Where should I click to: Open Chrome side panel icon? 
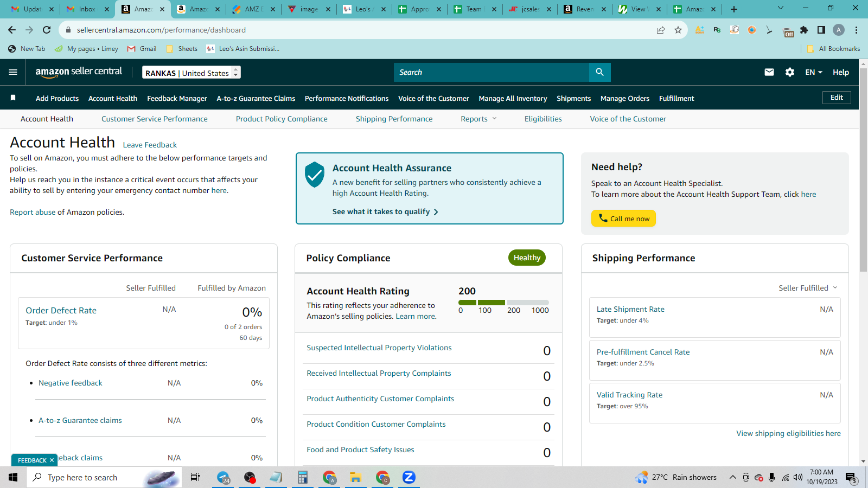click(821, 30)
